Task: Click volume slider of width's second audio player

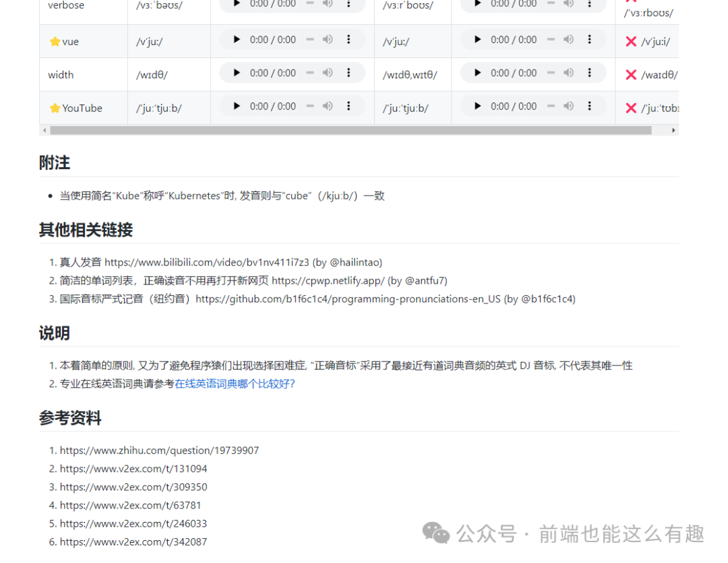Action: pos(551,73)
